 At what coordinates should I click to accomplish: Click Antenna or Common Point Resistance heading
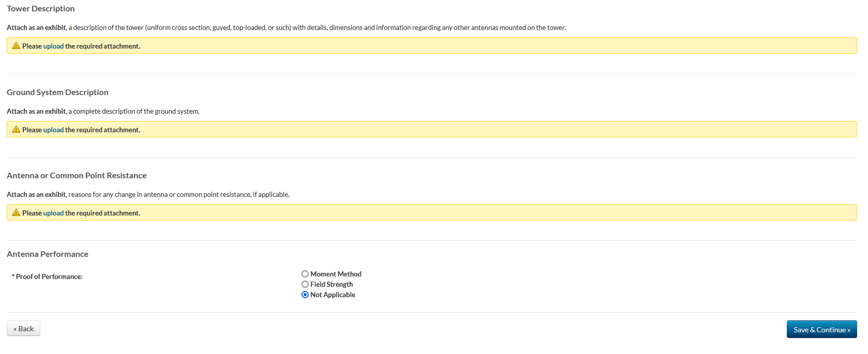[77, 176]
